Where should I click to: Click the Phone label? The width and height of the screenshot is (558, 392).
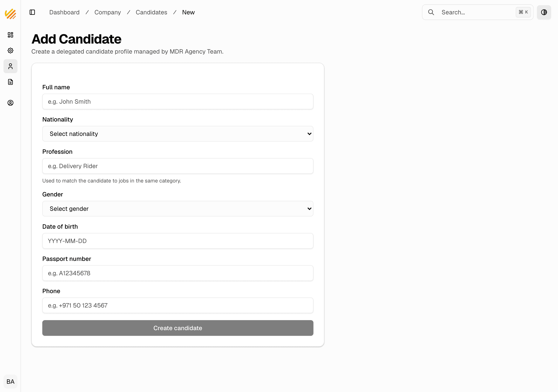coord(51,291)
